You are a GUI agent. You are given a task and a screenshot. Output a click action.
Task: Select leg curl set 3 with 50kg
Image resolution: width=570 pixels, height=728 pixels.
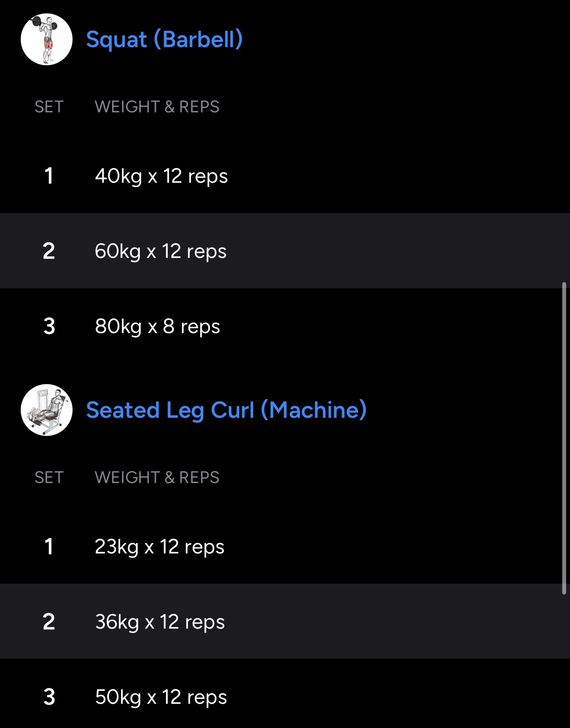[x=161, y=697]
